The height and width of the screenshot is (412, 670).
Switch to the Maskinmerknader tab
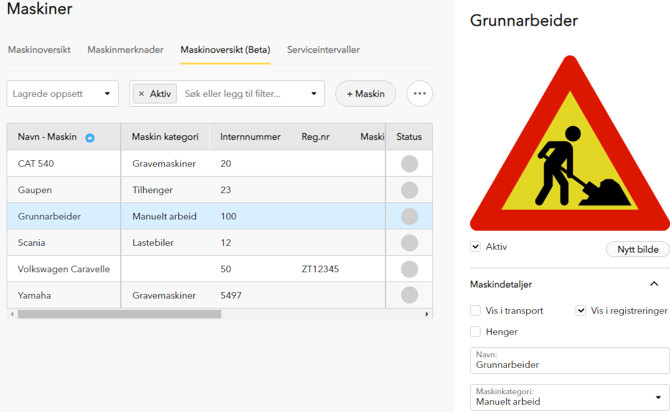[125, 50]
